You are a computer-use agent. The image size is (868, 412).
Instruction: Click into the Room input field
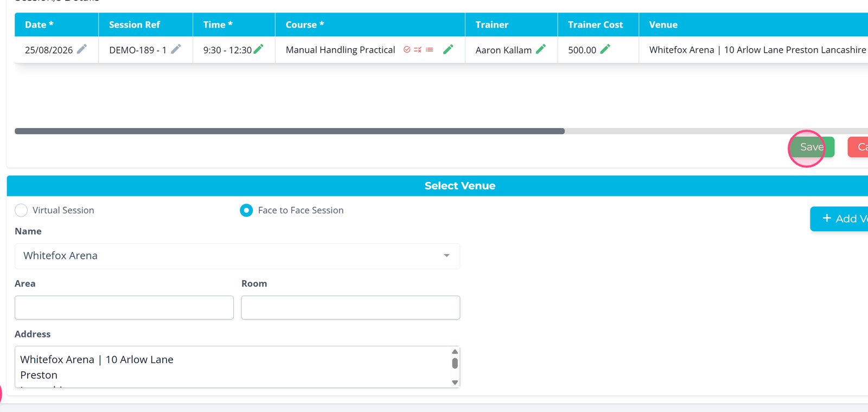[x=350, y=307]
